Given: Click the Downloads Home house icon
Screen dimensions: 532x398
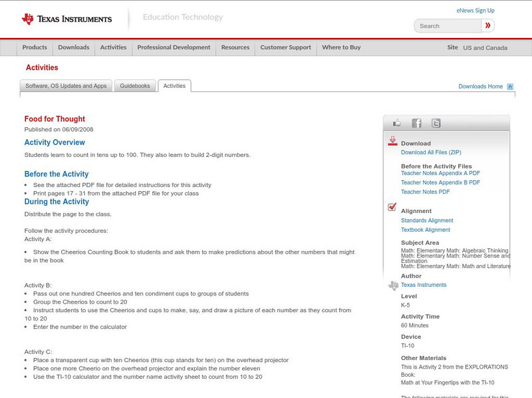Looking at the screenshot, I should [x=510, y=87].
